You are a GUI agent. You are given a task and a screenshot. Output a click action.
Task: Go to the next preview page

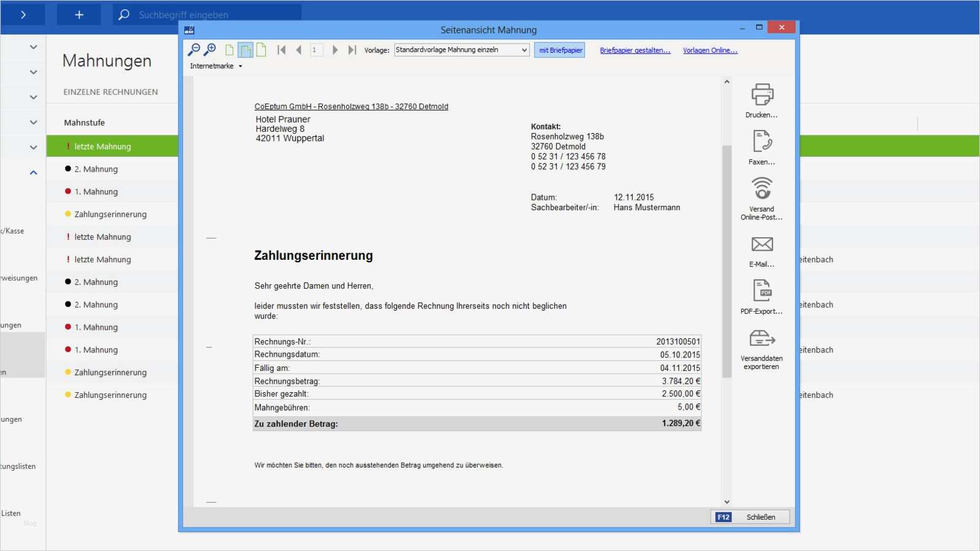tap(335, 50)
